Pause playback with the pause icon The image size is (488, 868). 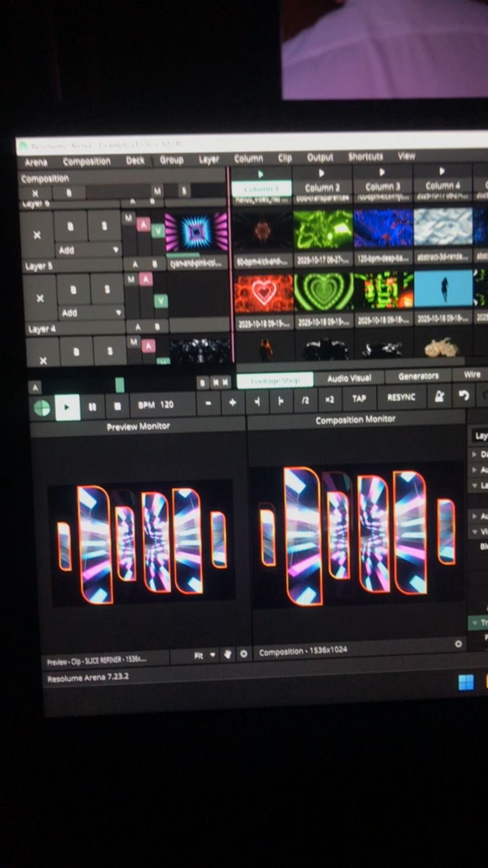[93, 407]
